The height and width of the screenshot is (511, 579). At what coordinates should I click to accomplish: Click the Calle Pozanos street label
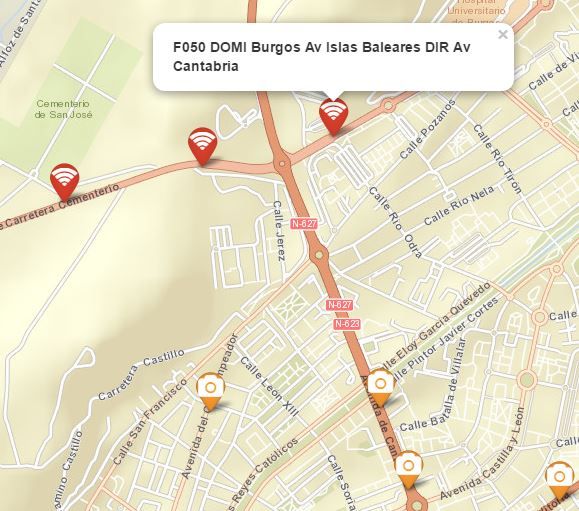coord(427,129)
